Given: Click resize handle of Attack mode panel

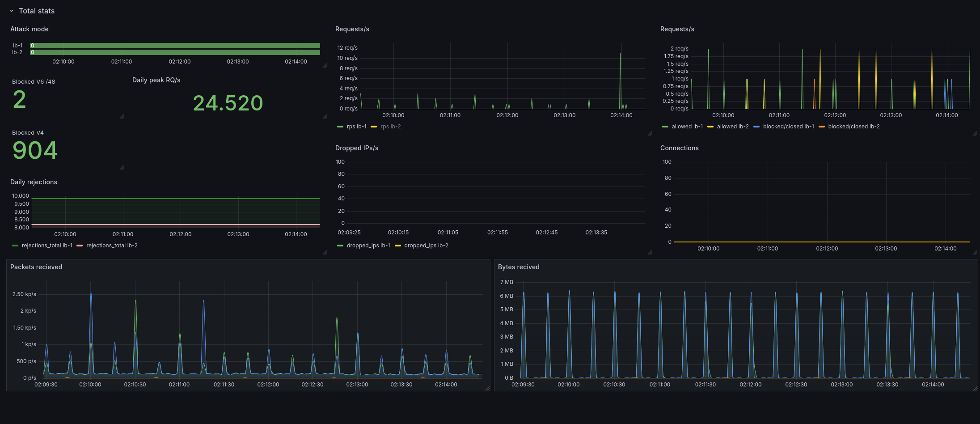Looking at the screenshot, I should click(325, 66).
